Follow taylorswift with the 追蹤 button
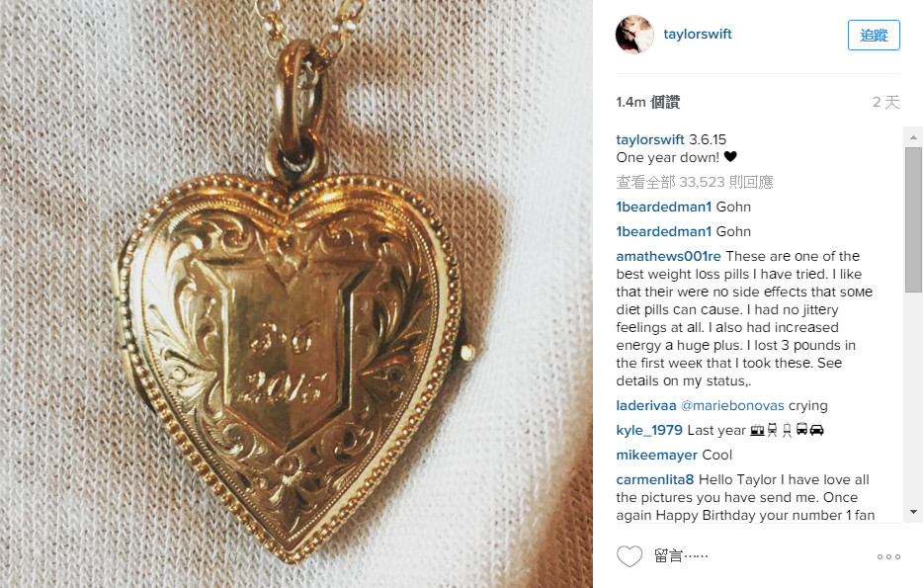 (x=874, y=36)
